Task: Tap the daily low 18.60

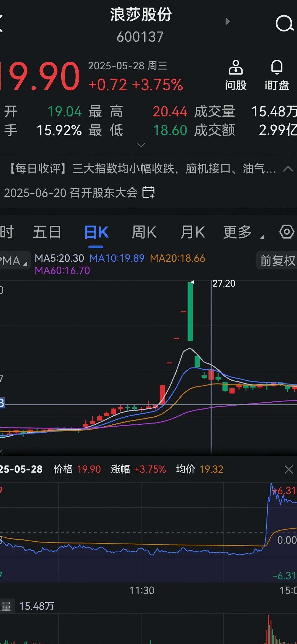Action: pyautogui.click(x=170, y=130)
